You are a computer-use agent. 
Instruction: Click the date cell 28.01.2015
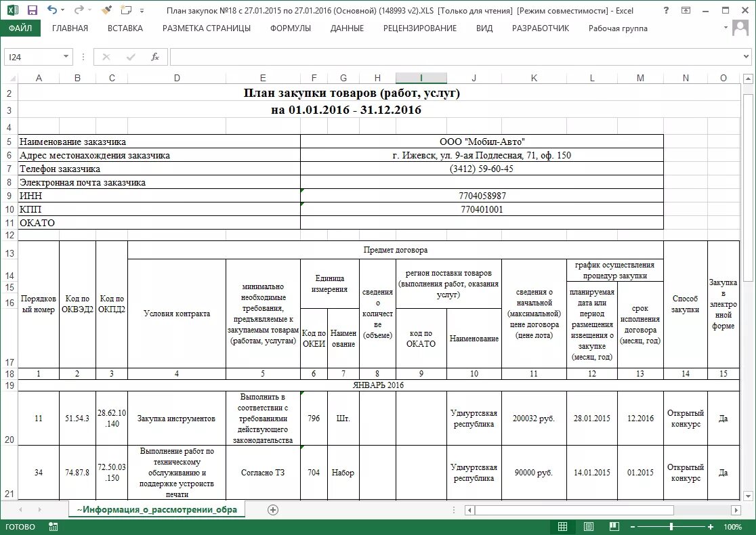[591, 419]
